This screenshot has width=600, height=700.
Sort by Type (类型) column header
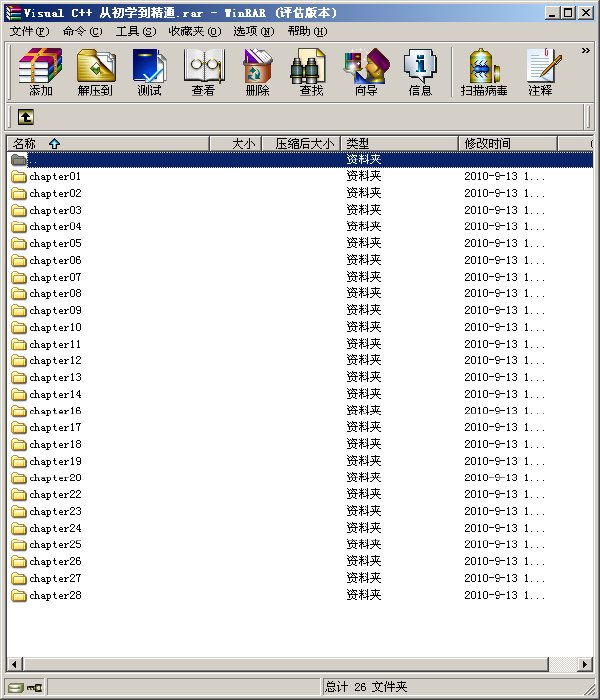click(400, 144)
